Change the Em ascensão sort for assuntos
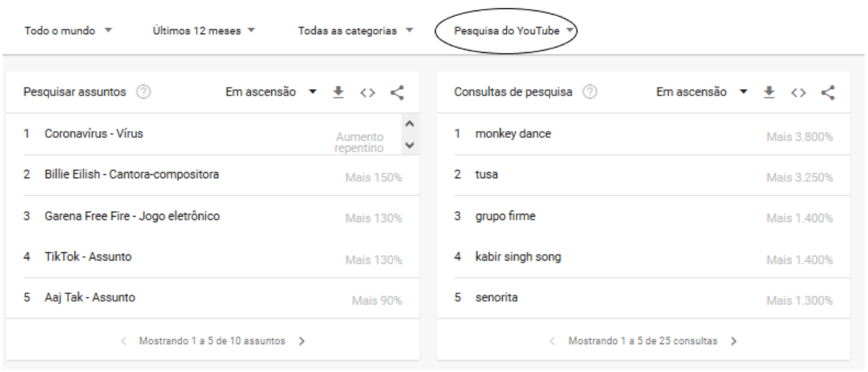This screenshot has width=868, height=372. pos(271,93)
